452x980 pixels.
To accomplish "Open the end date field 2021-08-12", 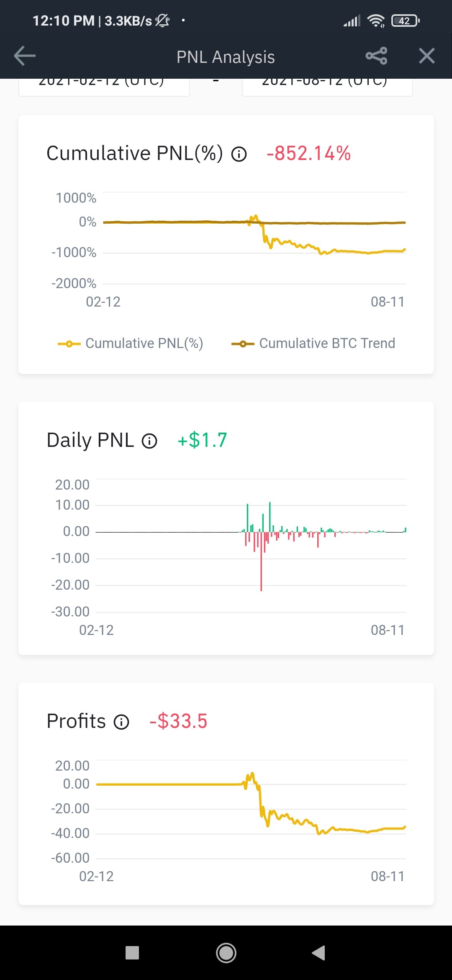I will [327, 87].
